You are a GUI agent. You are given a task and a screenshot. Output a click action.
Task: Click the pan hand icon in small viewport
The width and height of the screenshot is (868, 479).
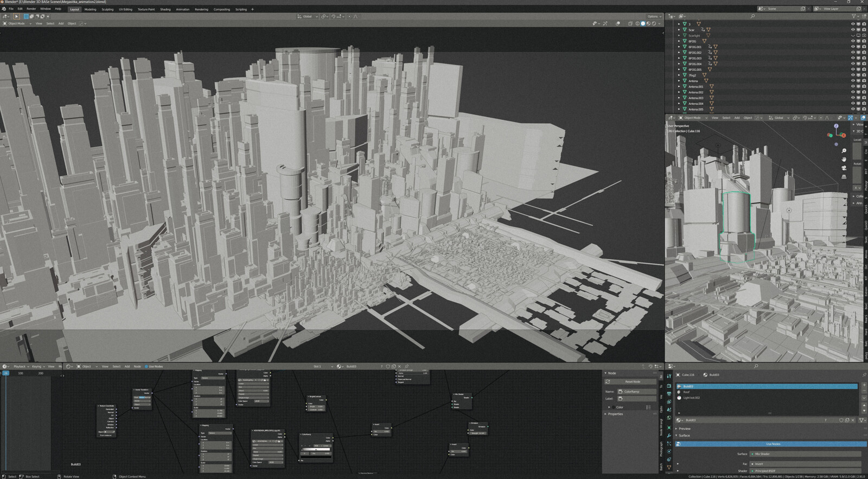click(x=844, y=159)
